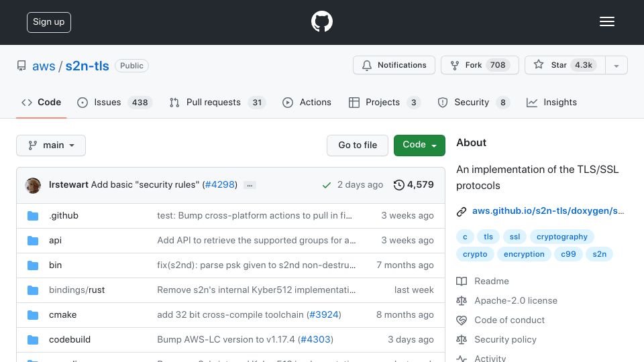
Task: Click the api folder icon
Action: [x=33, y=241]
